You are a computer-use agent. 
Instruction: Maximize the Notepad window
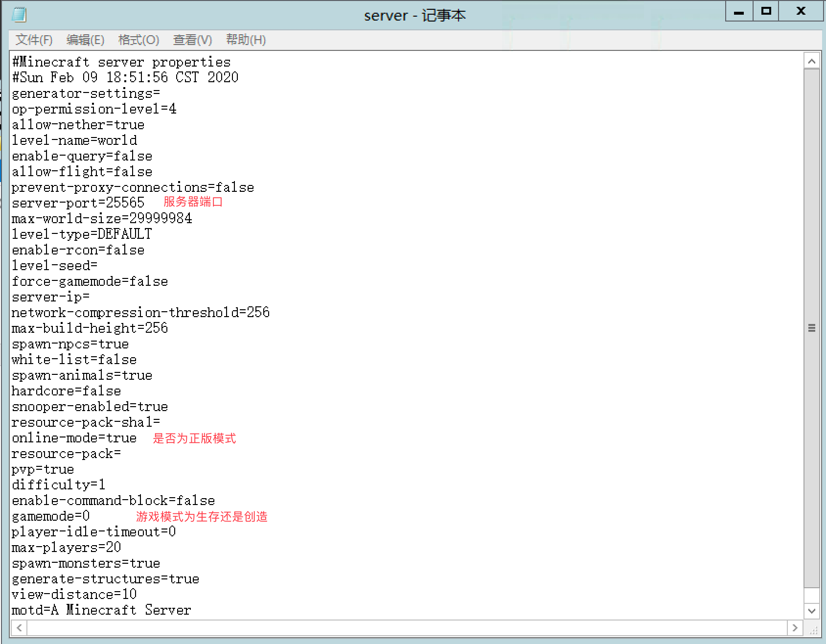point(766,11)
